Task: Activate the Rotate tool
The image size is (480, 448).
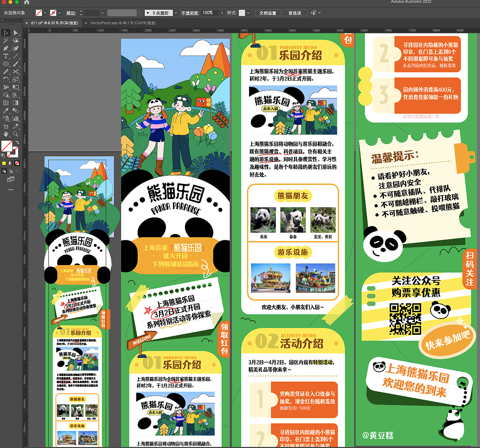Action: coord(6,79)
